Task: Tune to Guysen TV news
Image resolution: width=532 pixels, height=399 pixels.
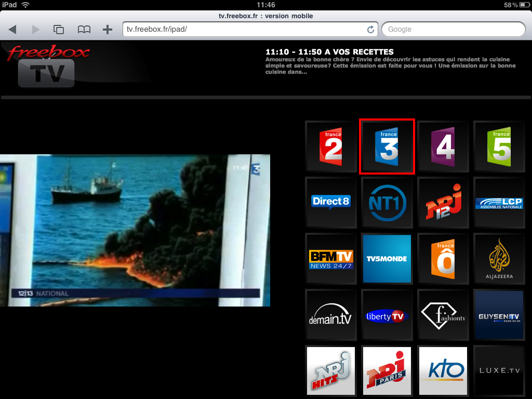Action: [499, 315]
